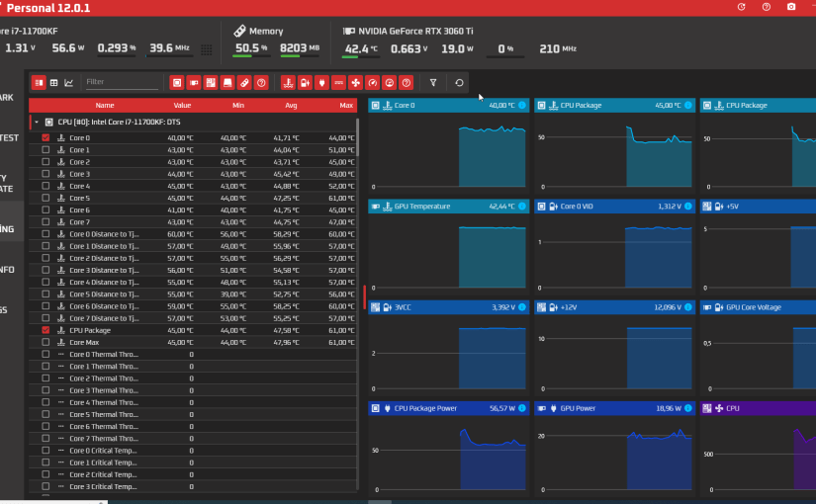816x504 pixels.
Task: Open the funnel filter options icon
Action: coord(433,83)
